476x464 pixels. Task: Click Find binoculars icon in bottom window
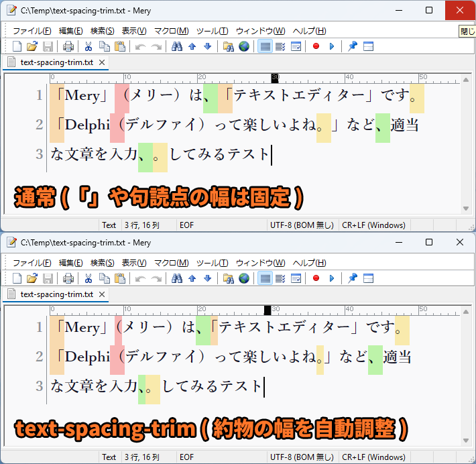(x=177, y=278)
